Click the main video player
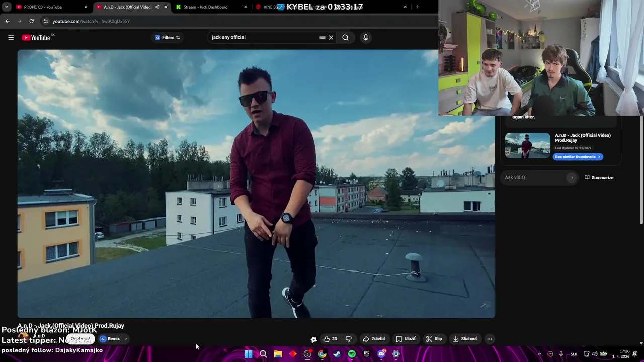The height and width of the screenshot is (362, 644). (256, 184)
